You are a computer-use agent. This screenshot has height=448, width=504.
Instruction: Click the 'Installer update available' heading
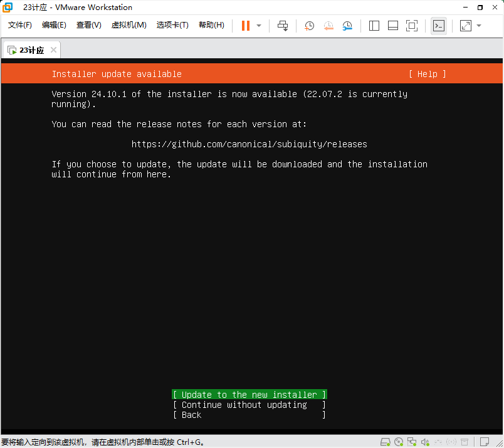[x=117, y=74]
